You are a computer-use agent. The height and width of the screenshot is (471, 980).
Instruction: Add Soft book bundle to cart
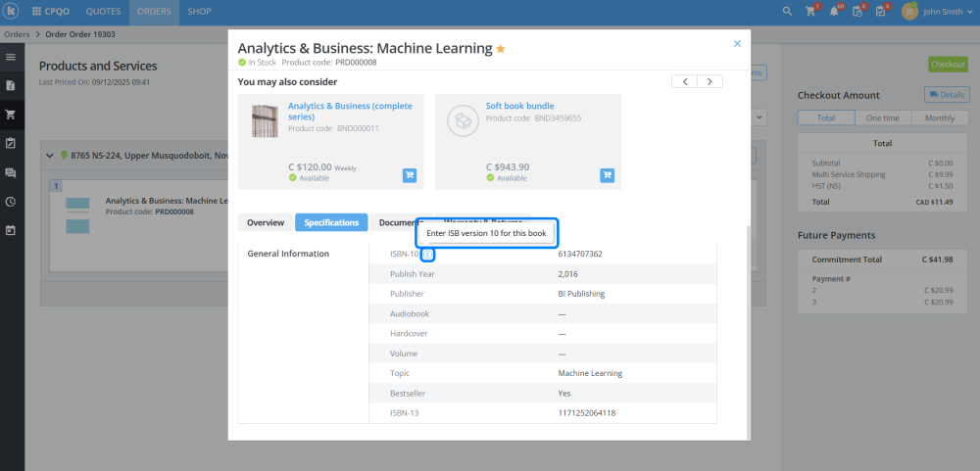(x=607, y=175)
